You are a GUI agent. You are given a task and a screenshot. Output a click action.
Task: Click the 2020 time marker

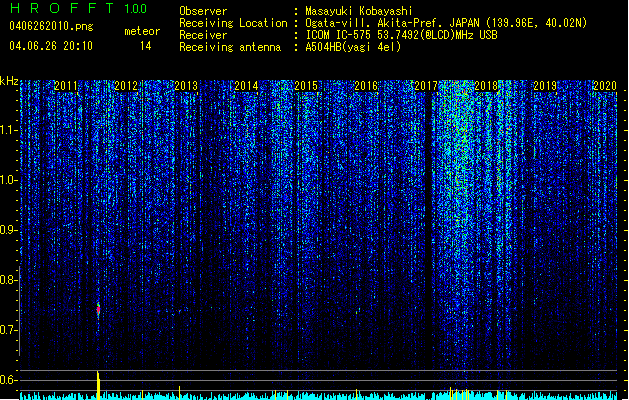pos(605,86)
